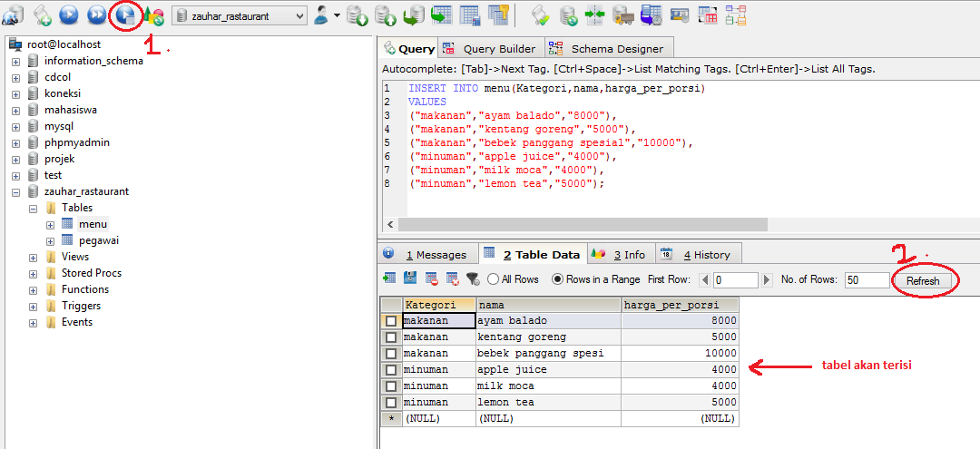This screenshot has width=980, height=449.
Task: Click the table with green arrow toolbar icon
Action: click(x=442, y=15)
